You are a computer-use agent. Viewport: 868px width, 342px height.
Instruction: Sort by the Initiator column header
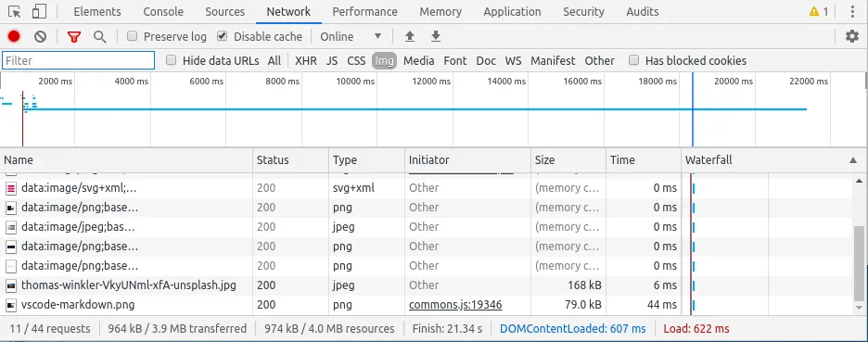pos(467,160)
